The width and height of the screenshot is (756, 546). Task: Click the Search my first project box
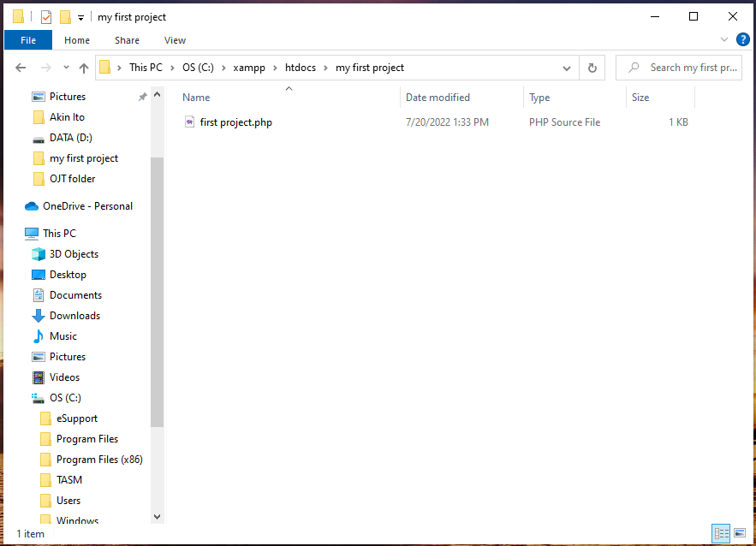tap(678, 68)
